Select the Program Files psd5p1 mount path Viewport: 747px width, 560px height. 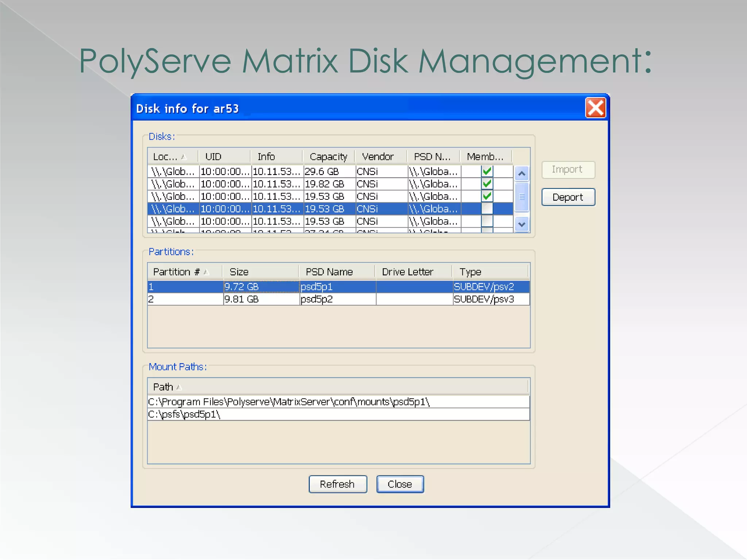pyautogui.click(x=338, y=402)
